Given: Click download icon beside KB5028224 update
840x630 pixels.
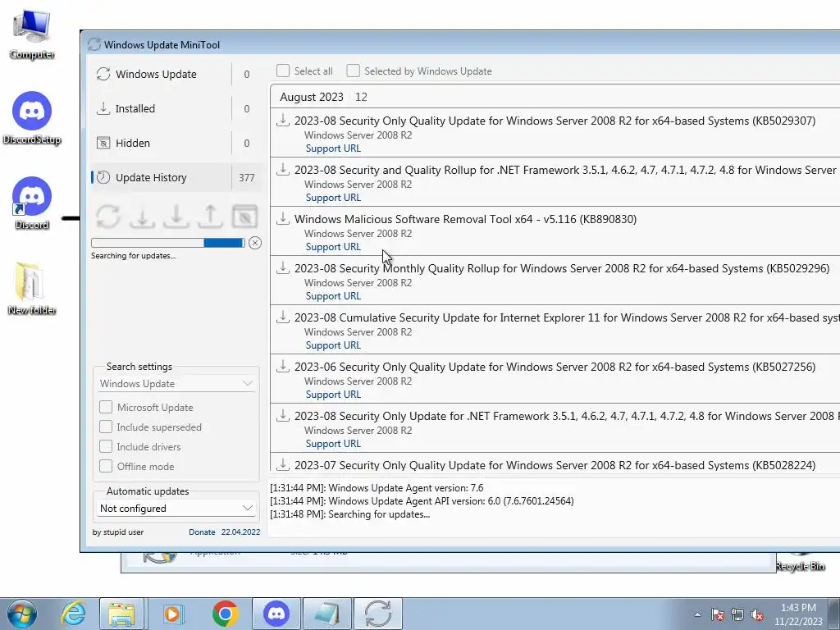Looking at the screenshot, I should (x=283, y=464).
